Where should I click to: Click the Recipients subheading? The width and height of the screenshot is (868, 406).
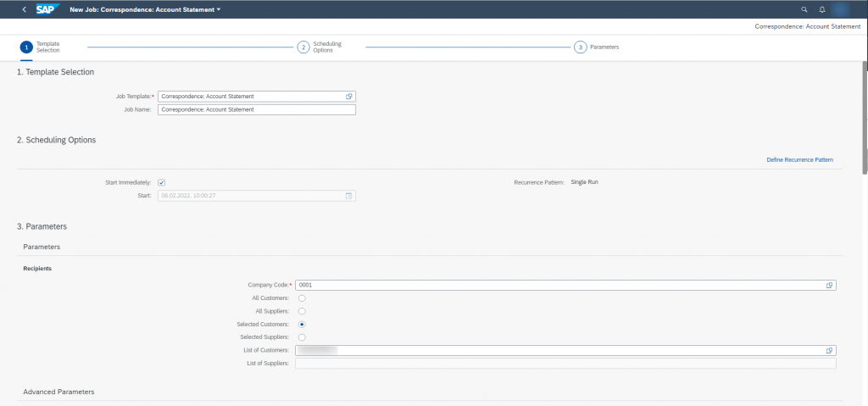point(37,269)
